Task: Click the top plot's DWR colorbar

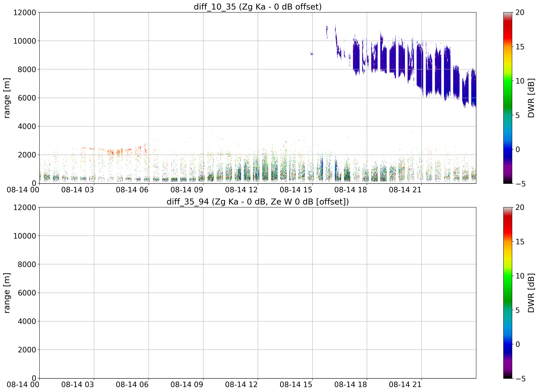Action: (x=508, y=98)
